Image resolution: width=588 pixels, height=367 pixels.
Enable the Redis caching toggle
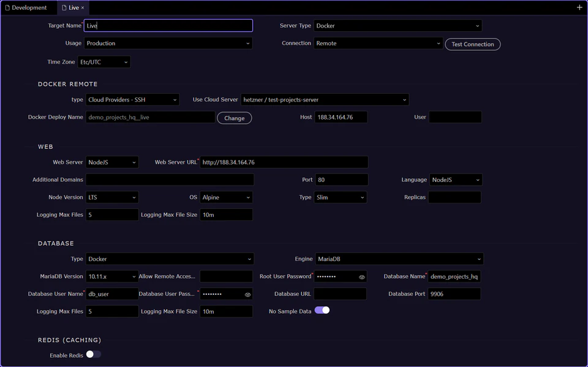pyautogui.click(x=92, y=354)
